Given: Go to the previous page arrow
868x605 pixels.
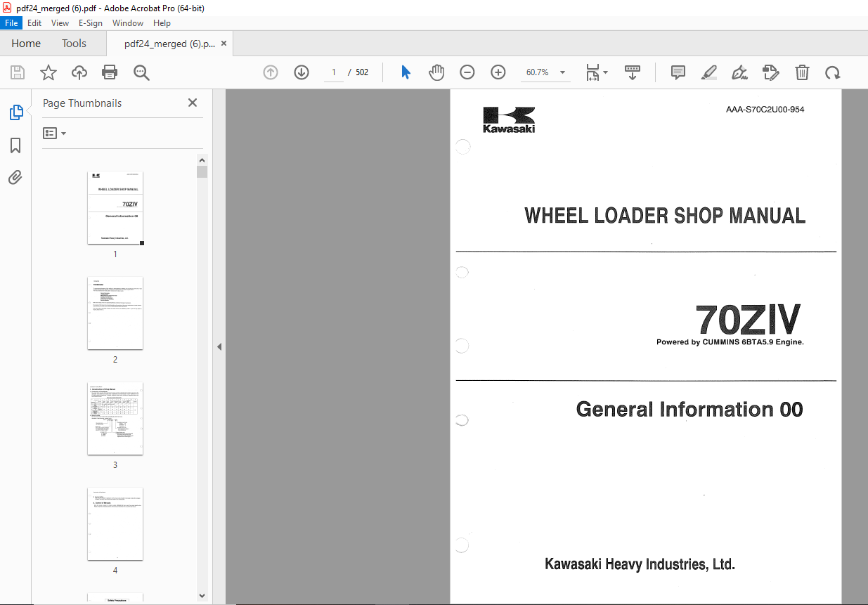Looking at the screenshot, I should coord(271,72).
